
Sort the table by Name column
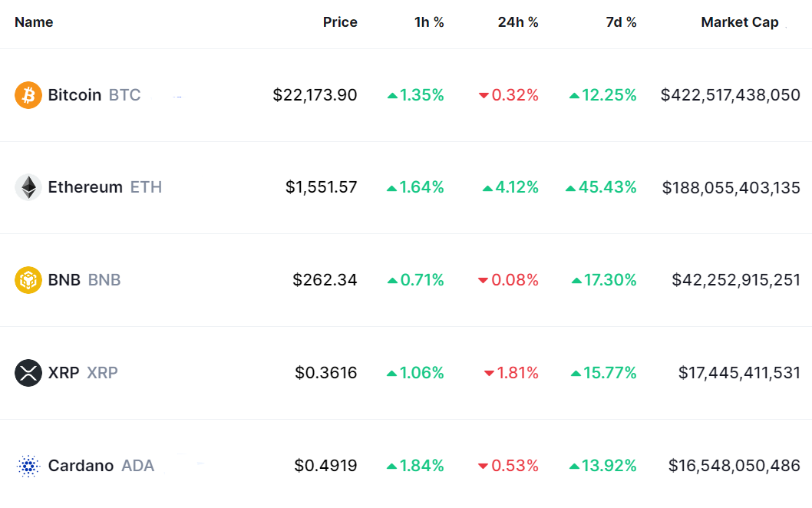34,22
